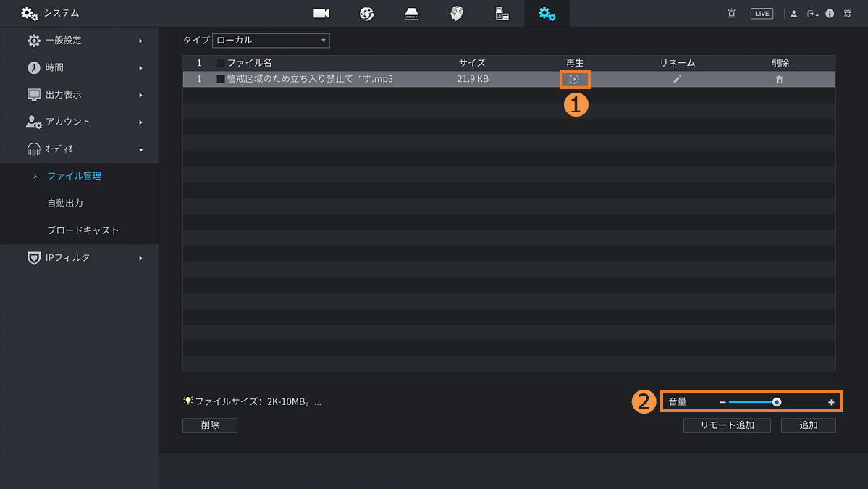Open the タイプ dropdown set to ローカル

click(x=271, y=41)
